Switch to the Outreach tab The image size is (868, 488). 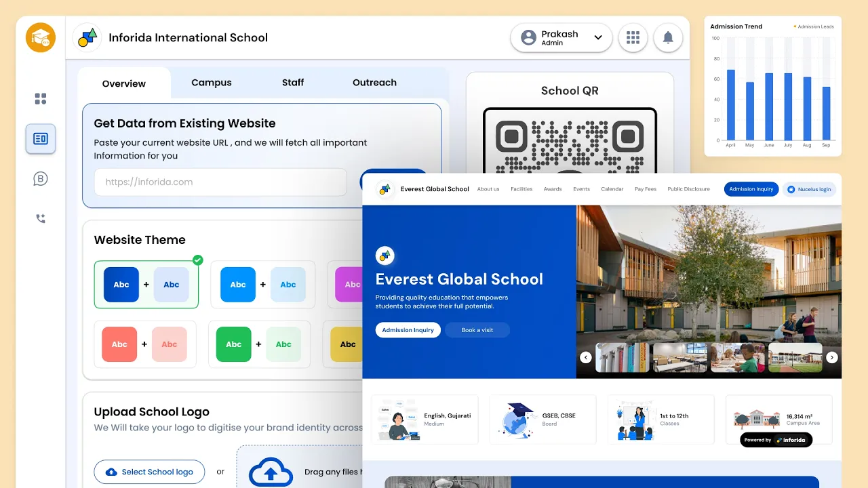click(374, 83)
